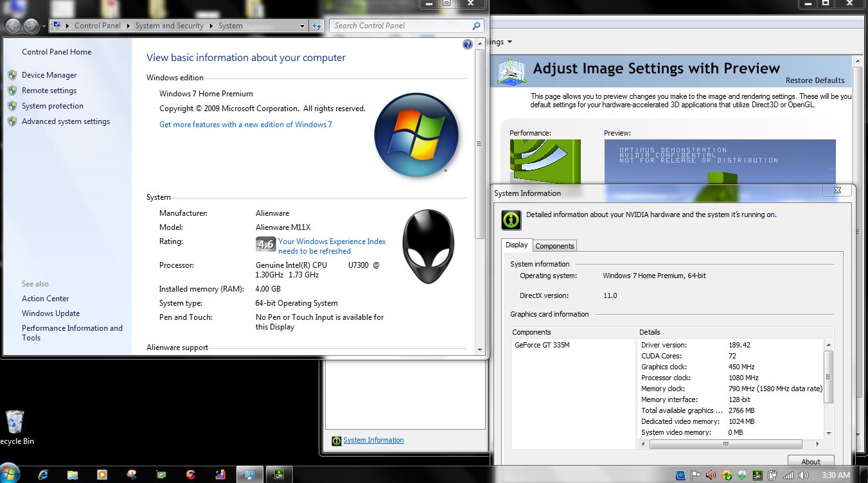
Task: Open red C-shaped taskbar application icon
Action: tap(190, 475)
